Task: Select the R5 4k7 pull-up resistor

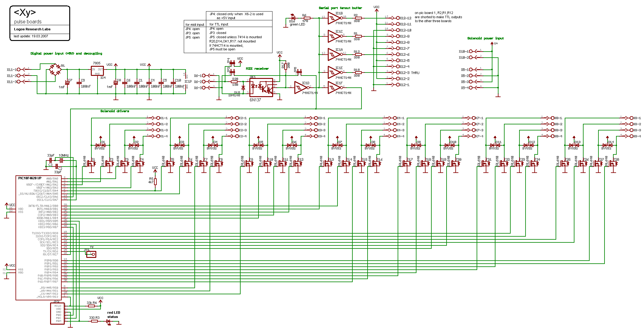Action: (x=155, y=181)
